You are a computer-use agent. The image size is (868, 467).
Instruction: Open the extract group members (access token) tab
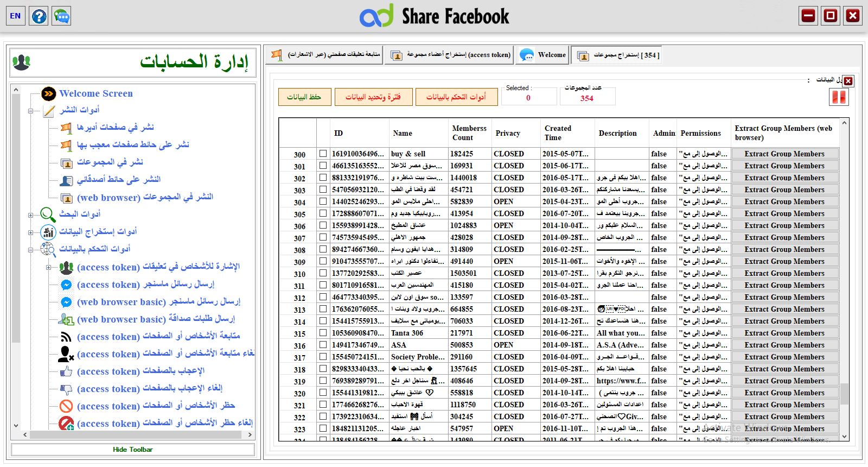point(449,55)
